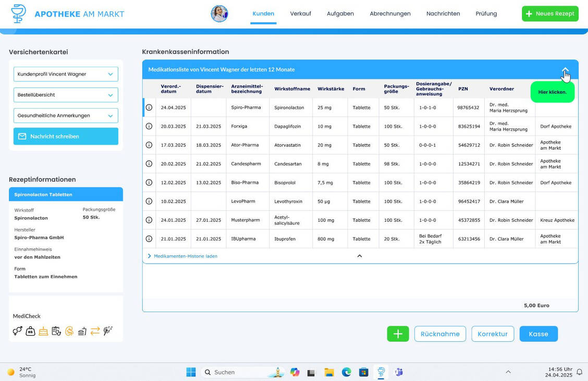Click the taskbar Suchen search field

[243, 372]
